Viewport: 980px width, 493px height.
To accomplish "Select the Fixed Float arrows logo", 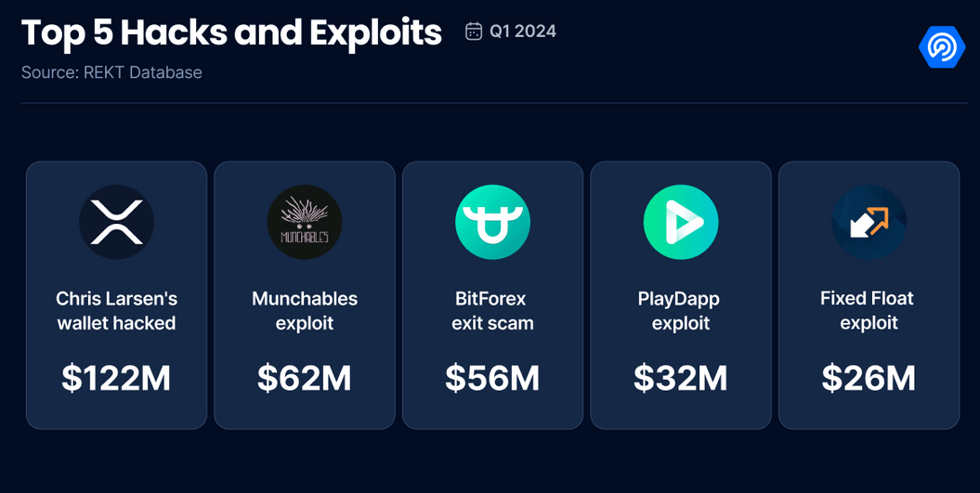I will tap(869, 222).
